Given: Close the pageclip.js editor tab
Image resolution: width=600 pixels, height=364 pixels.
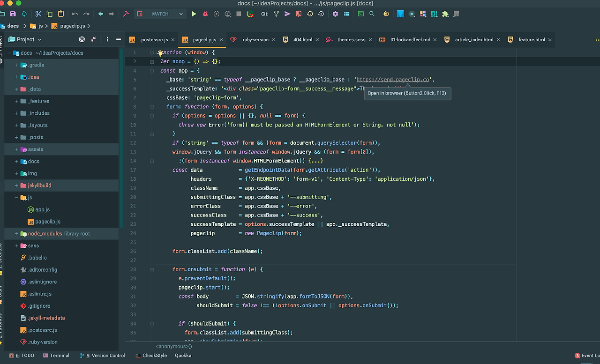Looking at the screenshot, I should pyautogui.click(x=221, y=40).
